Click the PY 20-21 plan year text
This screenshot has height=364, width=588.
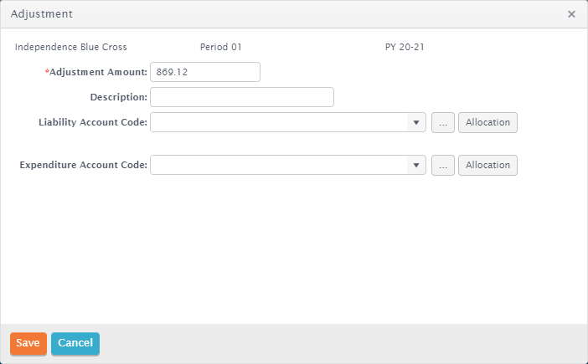pos(405,47)
